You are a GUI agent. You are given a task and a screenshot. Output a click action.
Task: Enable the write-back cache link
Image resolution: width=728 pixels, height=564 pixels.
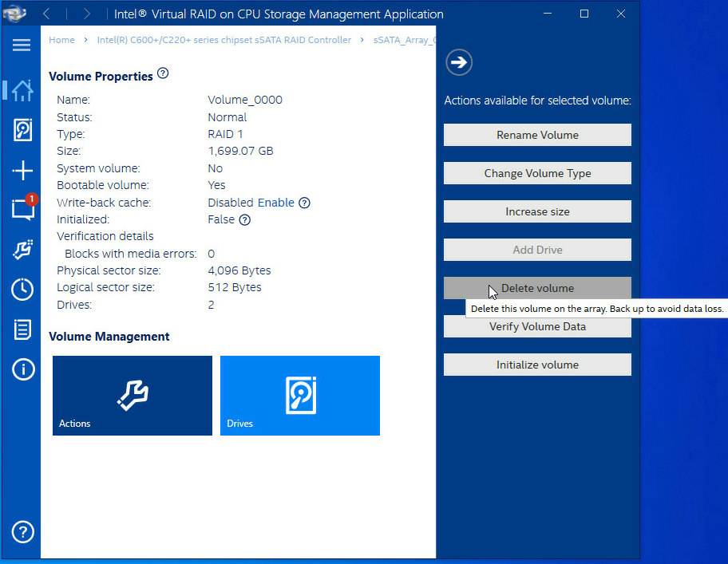[275, 203]
